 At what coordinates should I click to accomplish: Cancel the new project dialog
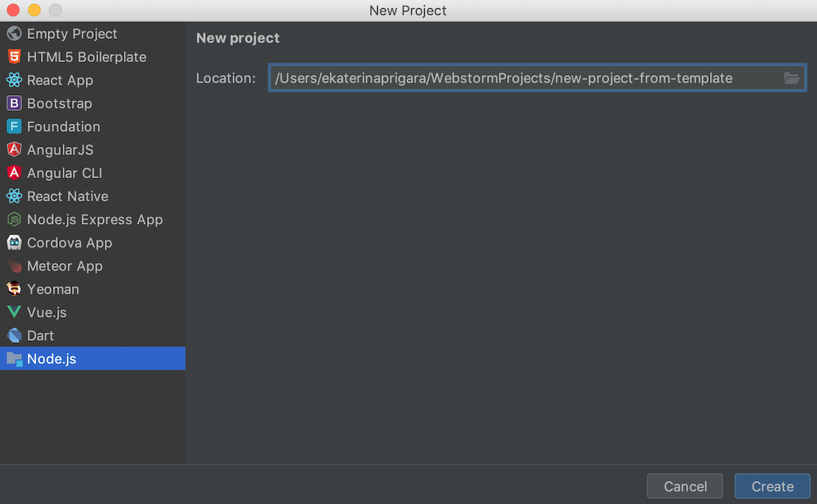coord(684,486)
